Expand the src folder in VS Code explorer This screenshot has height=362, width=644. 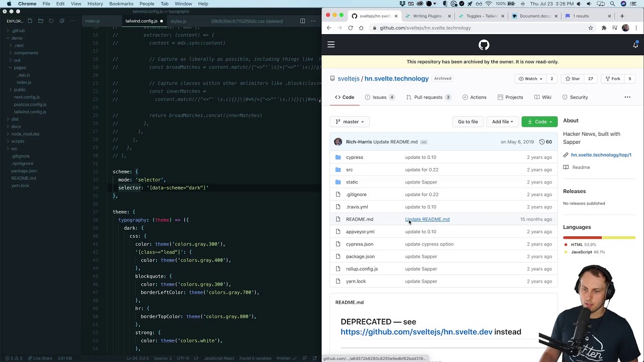[14, 149]
